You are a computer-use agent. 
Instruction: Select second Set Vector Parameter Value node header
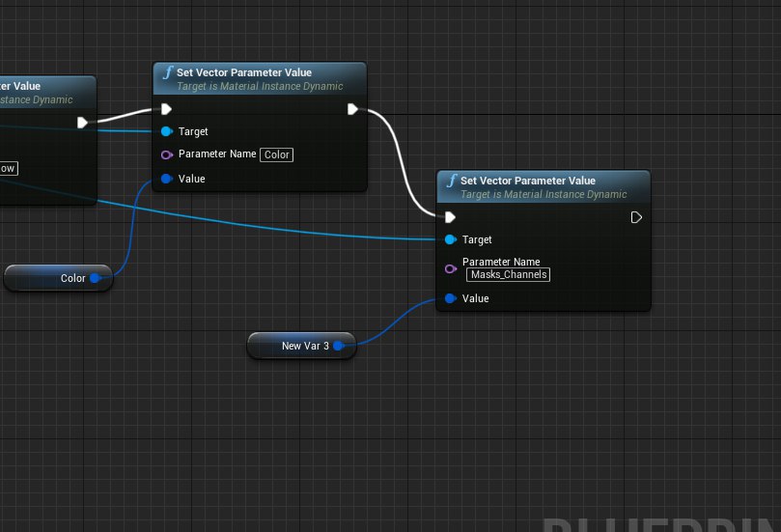(x=544, y=186)
